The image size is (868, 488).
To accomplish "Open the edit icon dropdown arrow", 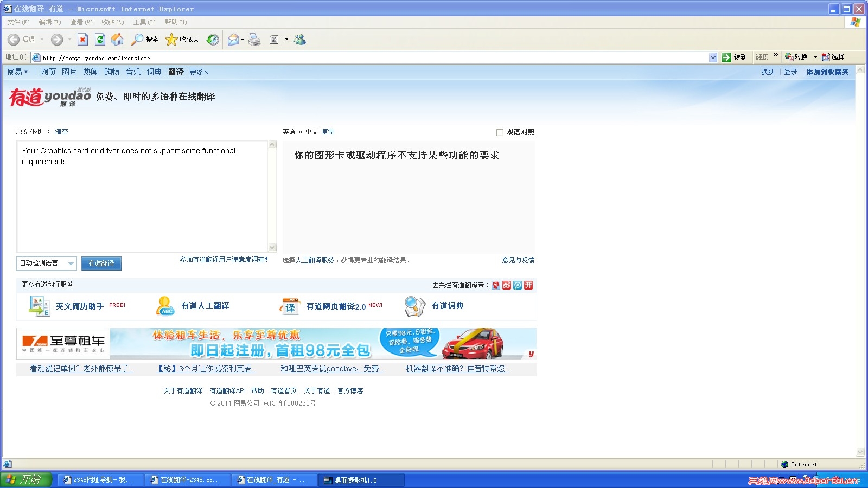I will tap(286, 40).
